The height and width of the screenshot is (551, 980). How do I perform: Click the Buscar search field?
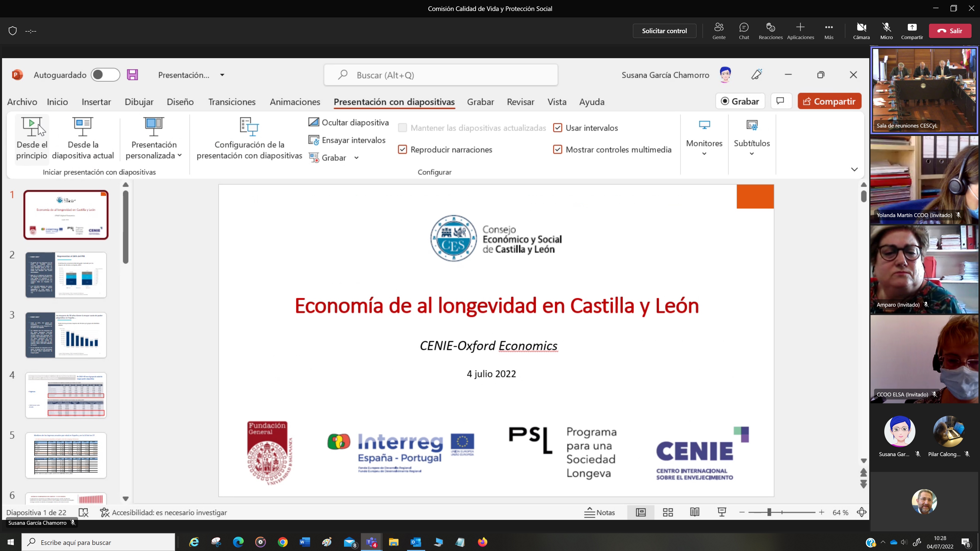441,75
